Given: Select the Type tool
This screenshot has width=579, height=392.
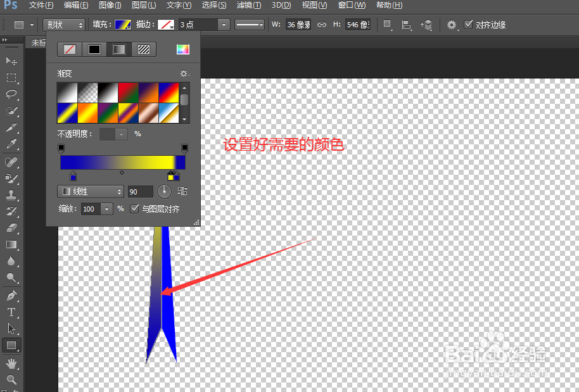Looking at the screenshot, I should coord(11,311).
